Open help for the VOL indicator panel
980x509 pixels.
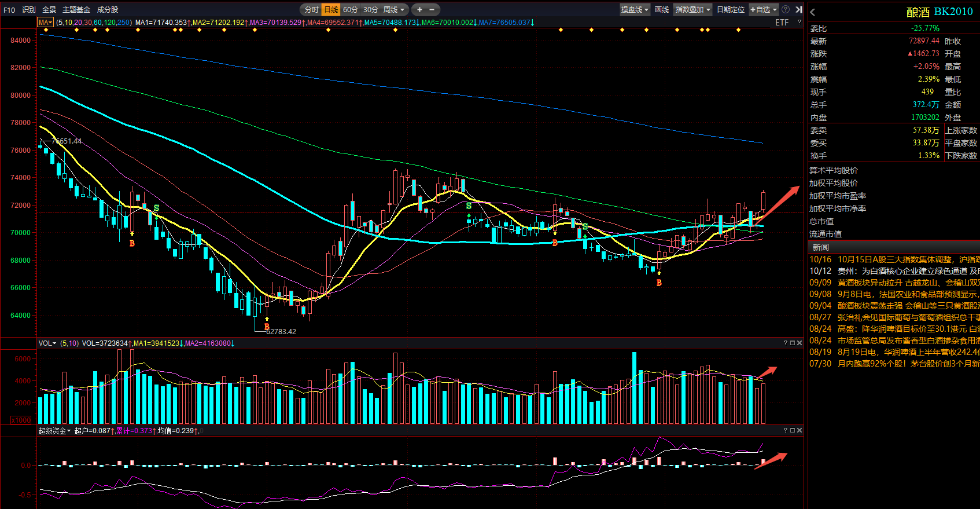pyautogui.click(x=786, y=343)
